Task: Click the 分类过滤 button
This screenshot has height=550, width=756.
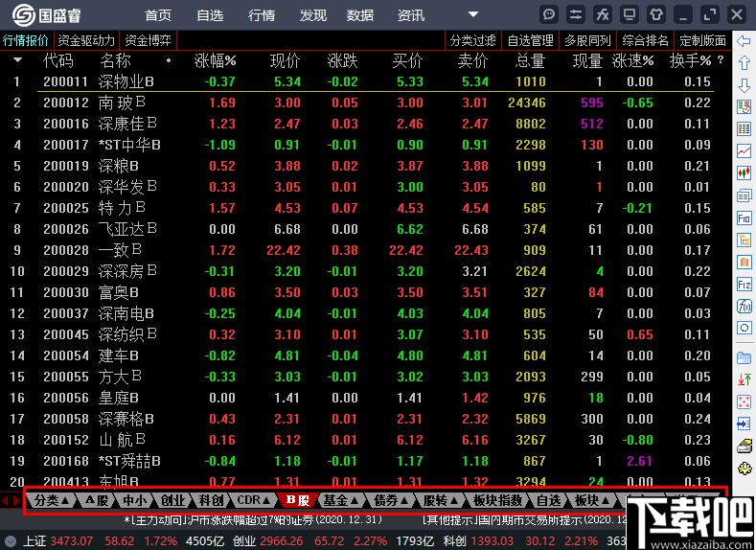Action: pos(473,40)
